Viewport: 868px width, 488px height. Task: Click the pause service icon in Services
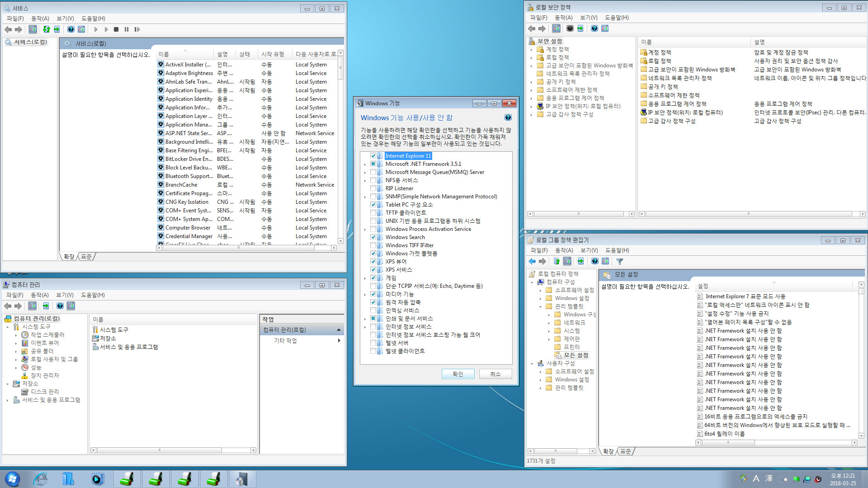[x=127, y=29]
